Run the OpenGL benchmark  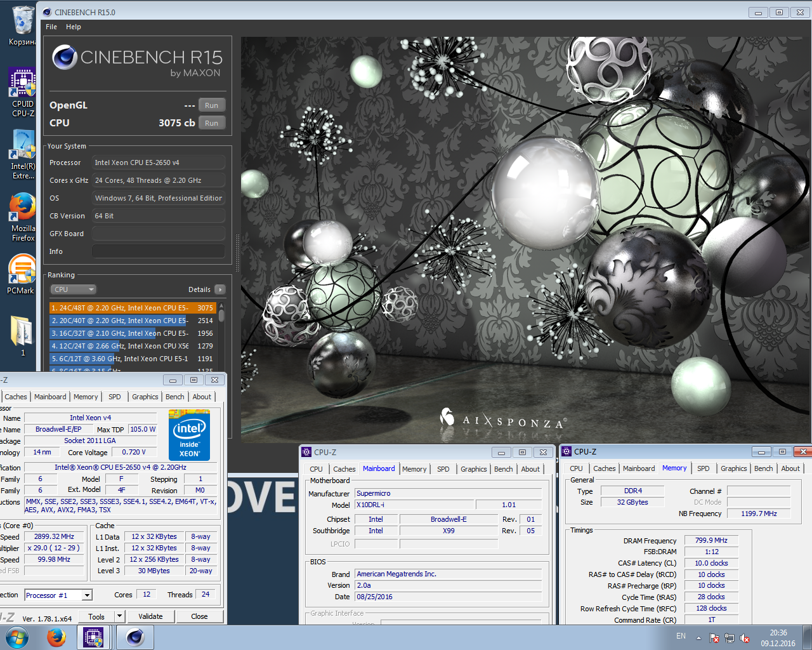212,105
